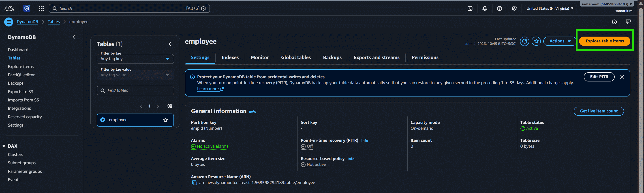Open the Permissions tab

point(425,58)
